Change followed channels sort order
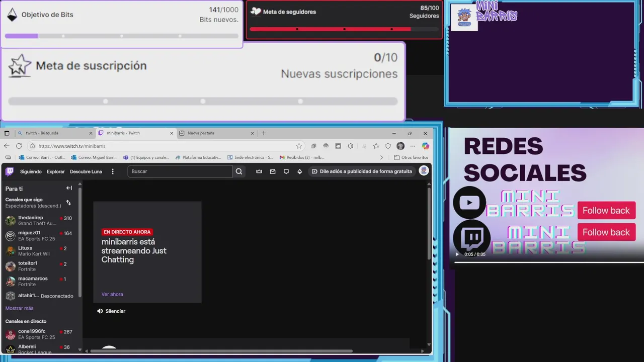Screen dimensions: 644x362 coord(68,203)
